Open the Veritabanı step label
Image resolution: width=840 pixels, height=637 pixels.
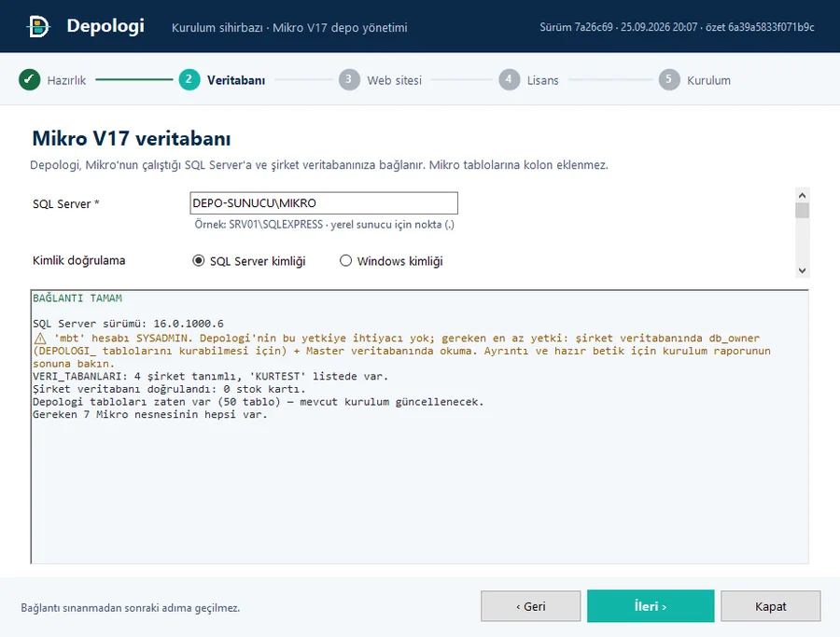(236, 80)
